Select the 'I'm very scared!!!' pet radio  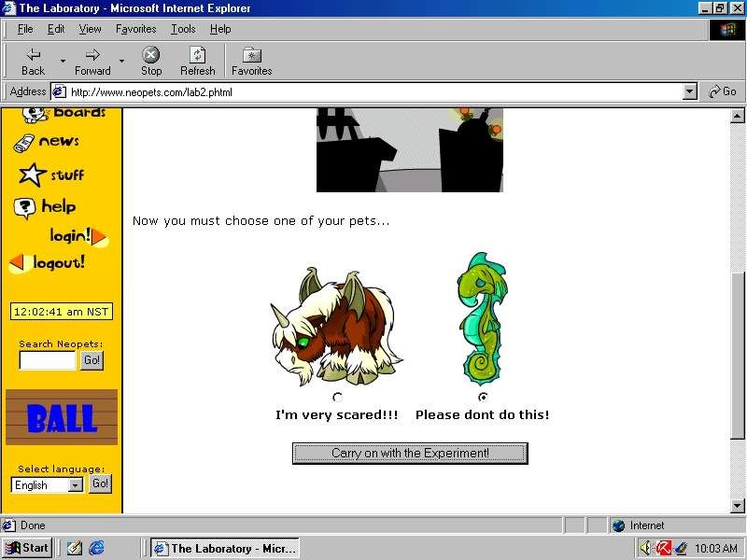(338, 397)
